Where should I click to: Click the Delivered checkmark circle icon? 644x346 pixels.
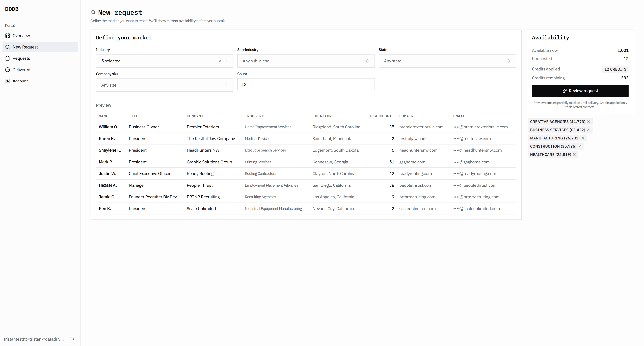(8, 69)
